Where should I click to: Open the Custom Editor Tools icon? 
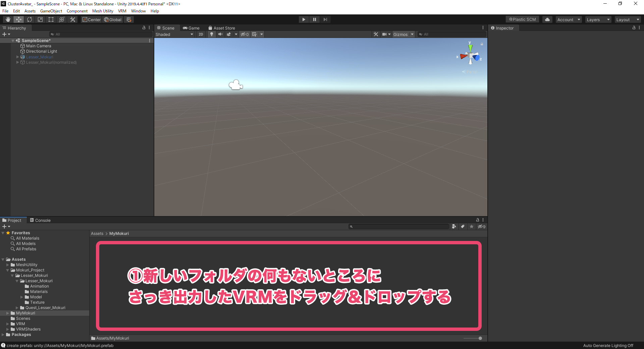(x=72, y=19)
